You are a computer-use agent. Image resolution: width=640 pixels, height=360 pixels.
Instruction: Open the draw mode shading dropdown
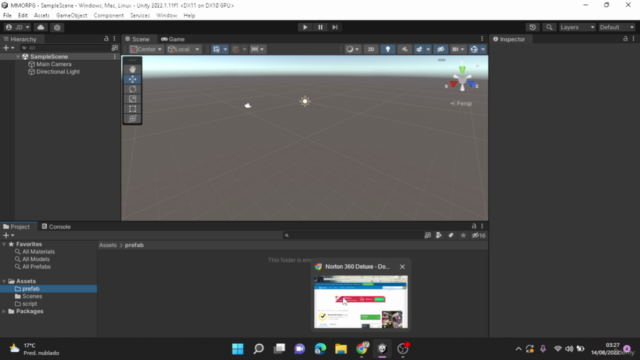(352, 49)
